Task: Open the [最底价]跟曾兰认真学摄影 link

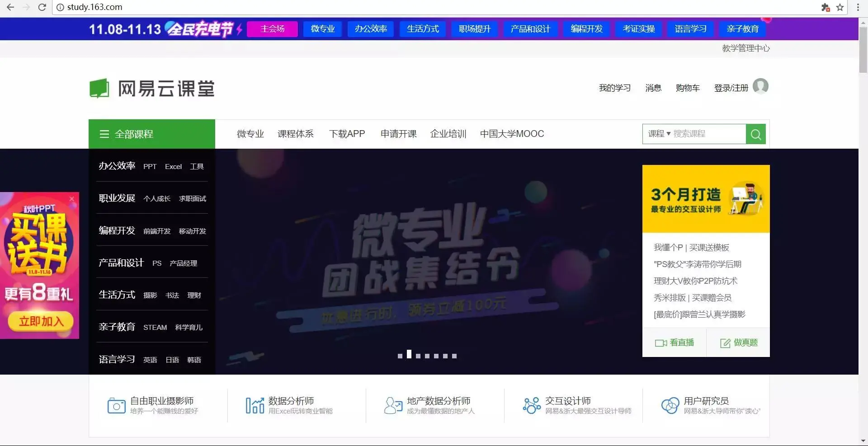Action: [x=699, y=315]
